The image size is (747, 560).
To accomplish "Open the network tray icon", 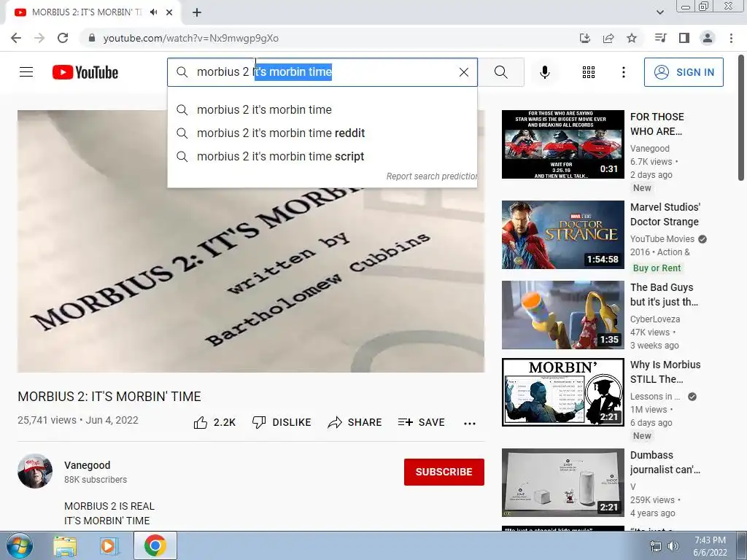I will [656, 547].
